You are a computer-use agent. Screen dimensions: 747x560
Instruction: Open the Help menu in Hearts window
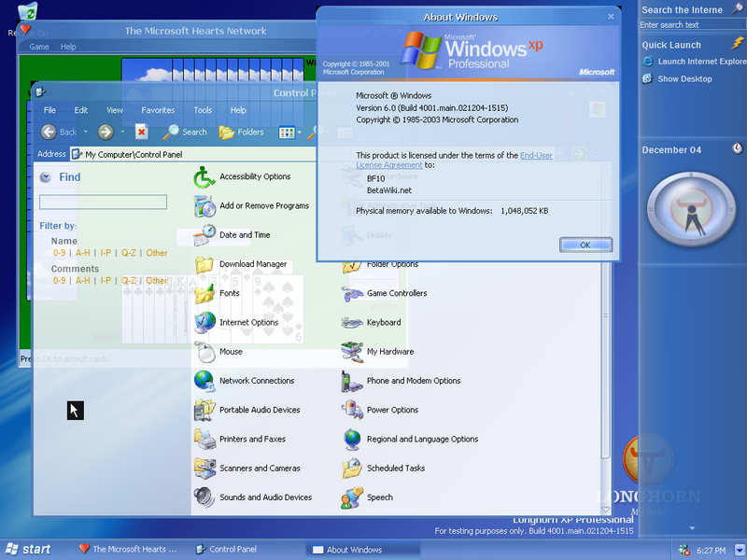click(x=68, y=47)
